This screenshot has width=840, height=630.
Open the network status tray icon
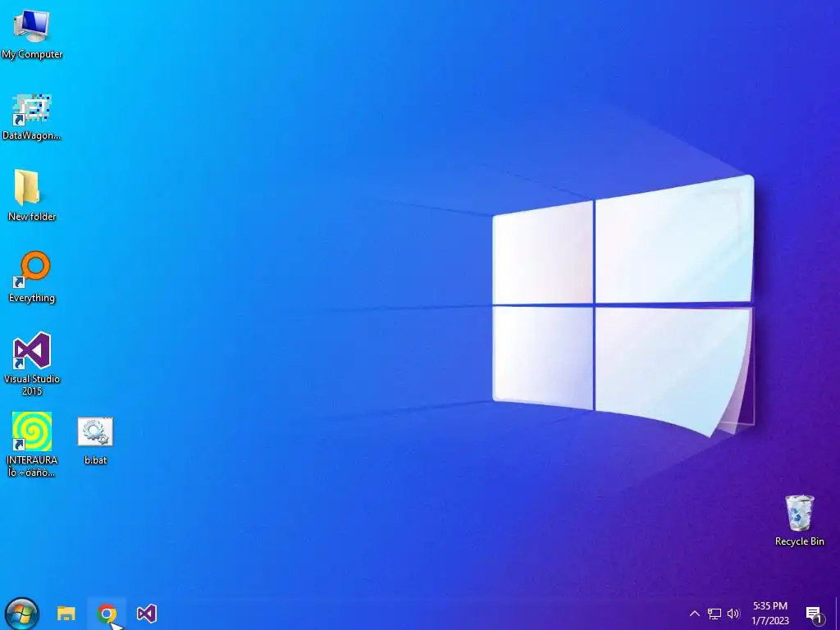point(714,614)
